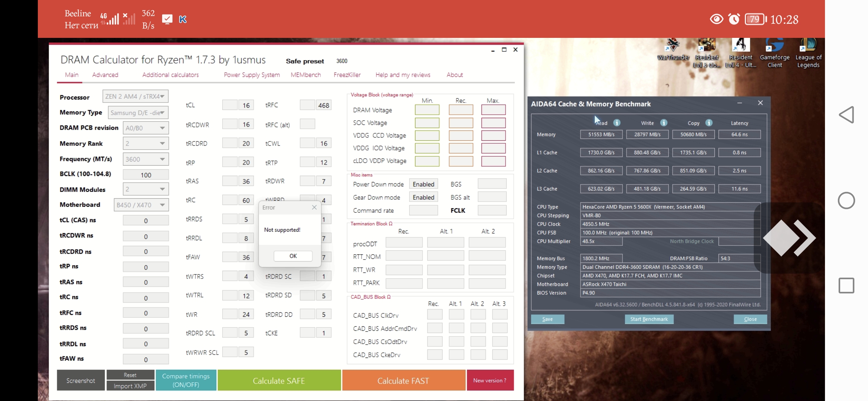Viewport: 868px width, 401px height.
Task: Expand the Motherboard B450 / X470 dropdown
Action: pyautogui.click(x=141, y=205)
